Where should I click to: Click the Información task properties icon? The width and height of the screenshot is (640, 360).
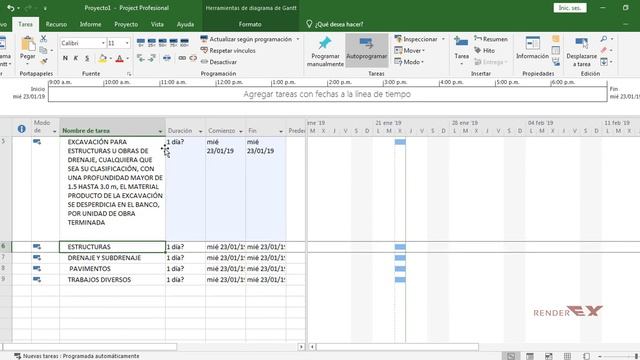[x=532, y=43]
